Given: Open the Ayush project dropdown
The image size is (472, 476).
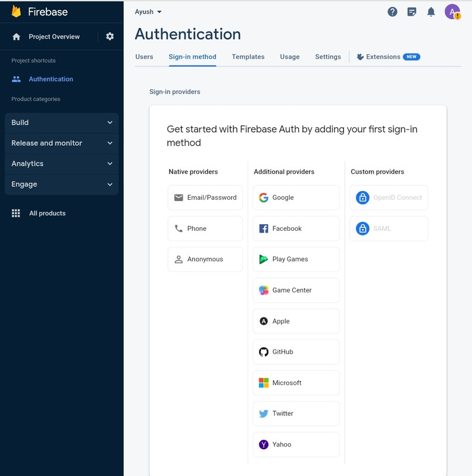Looking at the screenshot, I should [x=148, y=12].
